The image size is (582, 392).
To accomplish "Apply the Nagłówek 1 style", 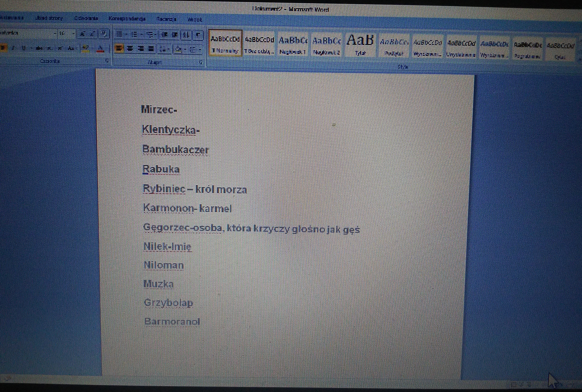I will (293, 45).
